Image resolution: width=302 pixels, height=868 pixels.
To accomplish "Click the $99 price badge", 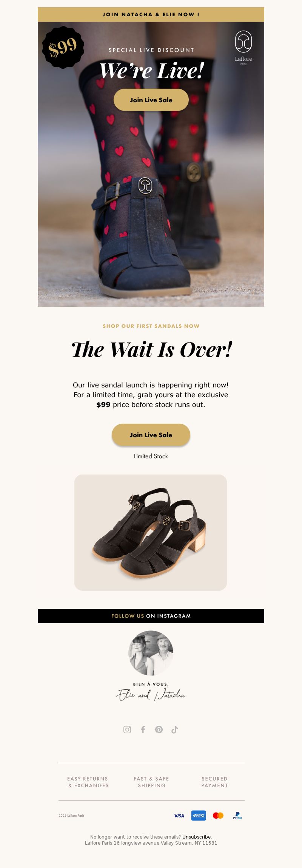I will click(63, 48).
